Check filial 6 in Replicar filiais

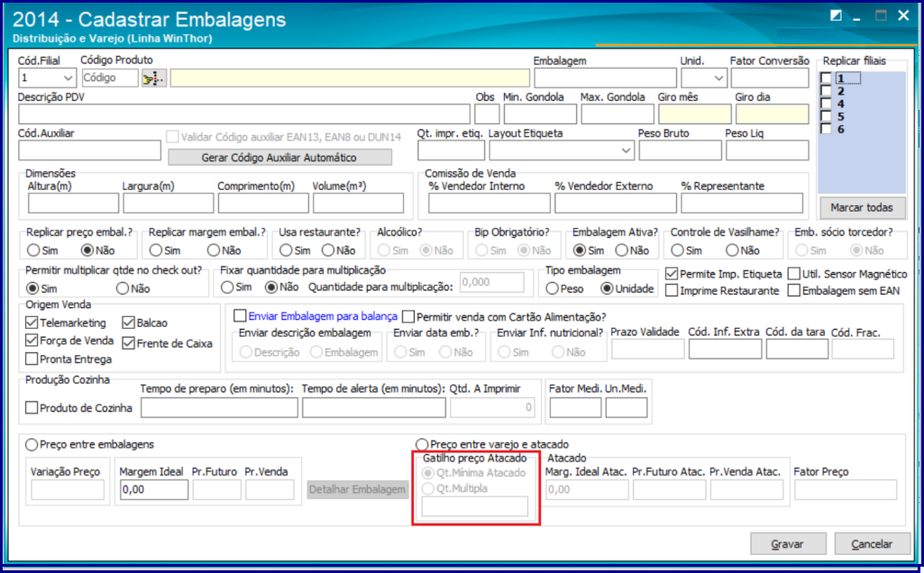click(826, 129)
